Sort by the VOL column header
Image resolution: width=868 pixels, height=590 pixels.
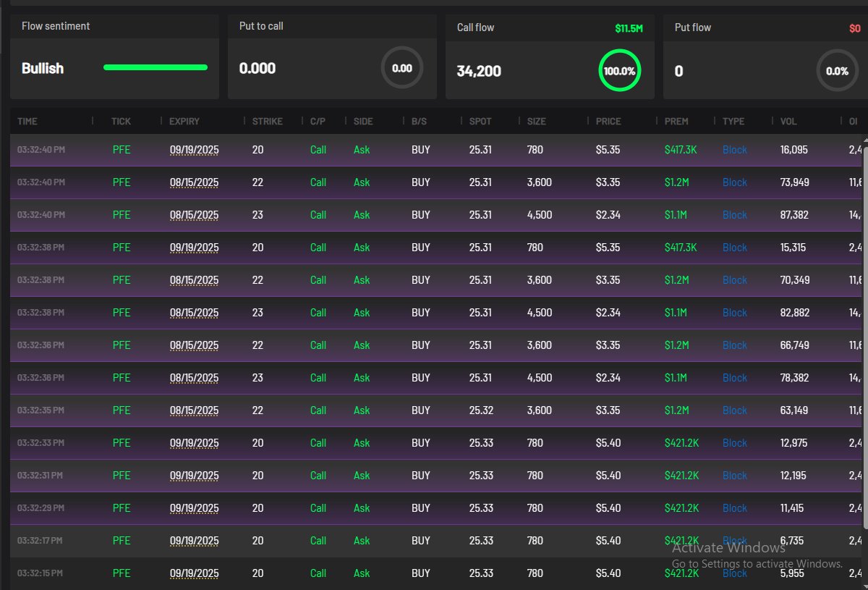(788, 121)
